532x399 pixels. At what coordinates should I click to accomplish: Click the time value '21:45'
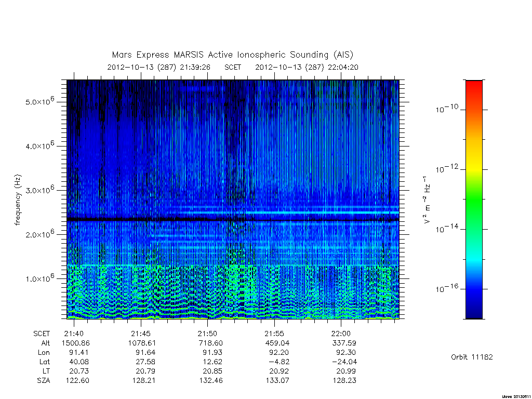click(140, 334)
